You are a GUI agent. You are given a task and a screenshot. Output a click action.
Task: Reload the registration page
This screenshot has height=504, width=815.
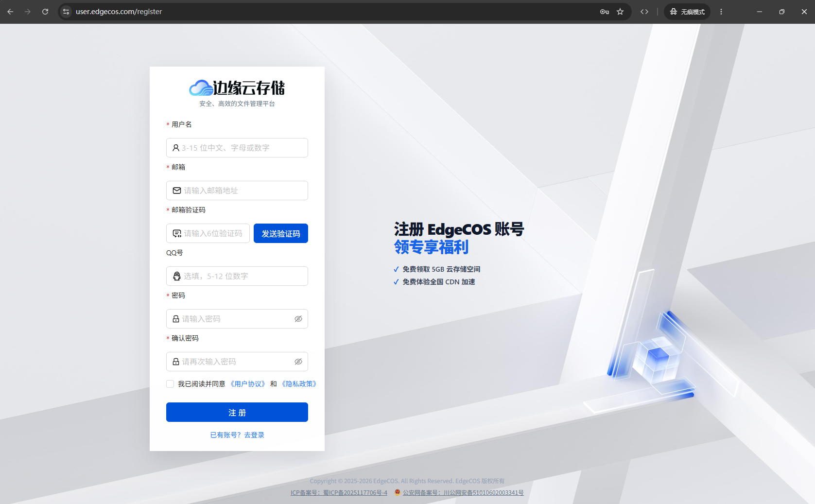coord(45,12)
